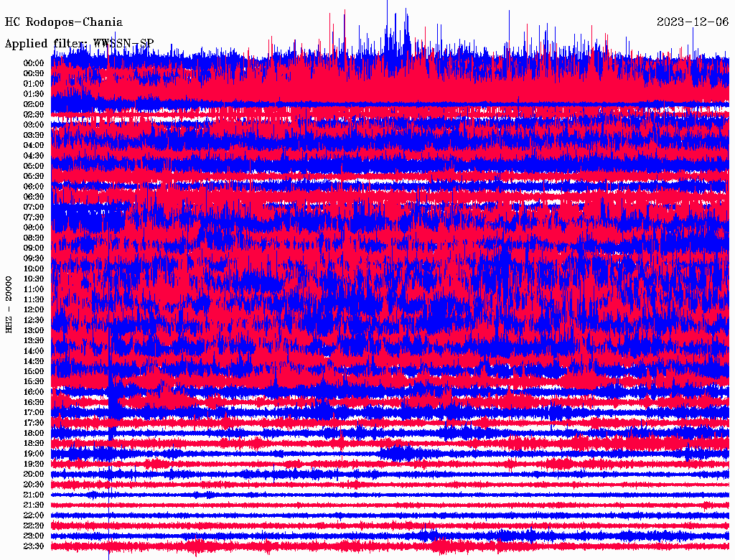Click the 20:00 time row label
The width and height of the screenshot is (735, 560).
click(x=34, y=475)
